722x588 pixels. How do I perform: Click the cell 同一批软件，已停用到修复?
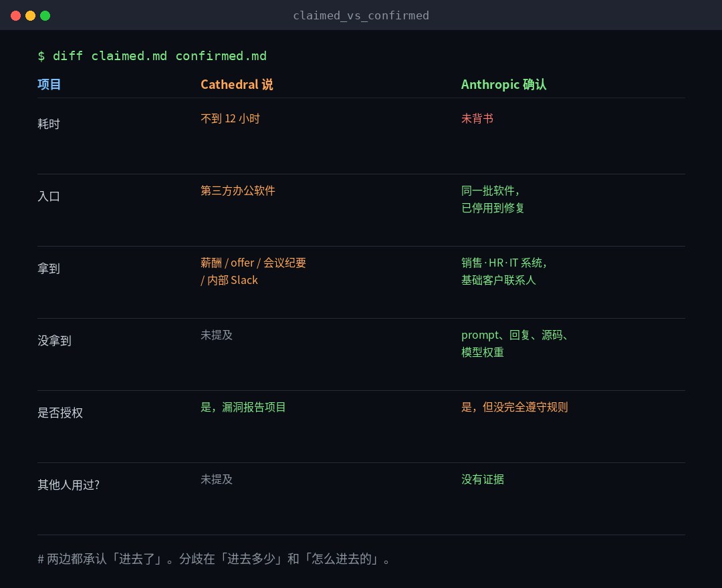(492, 199)
